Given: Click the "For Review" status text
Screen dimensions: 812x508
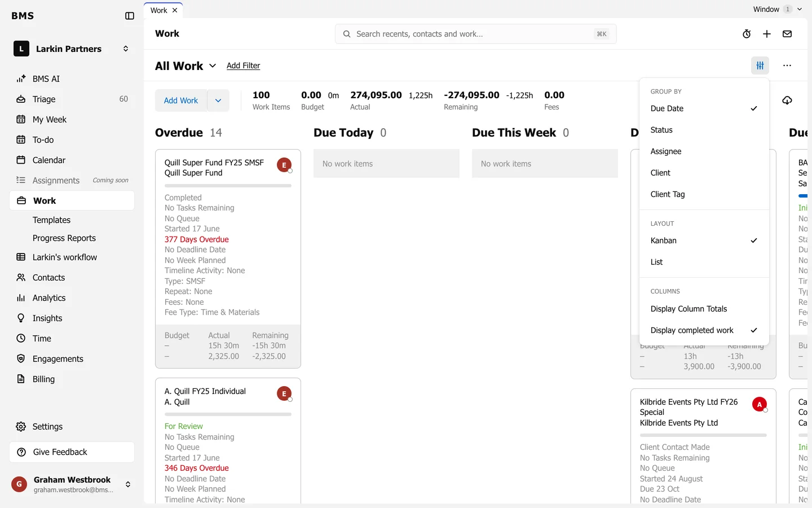Looking at the screenshot, I should point(184,426).
